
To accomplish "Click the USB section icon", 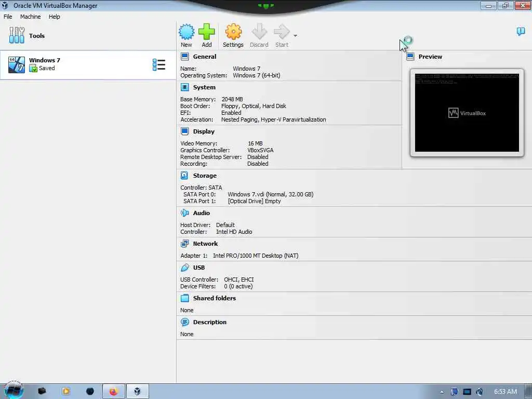I will click(x=184, y=268).
